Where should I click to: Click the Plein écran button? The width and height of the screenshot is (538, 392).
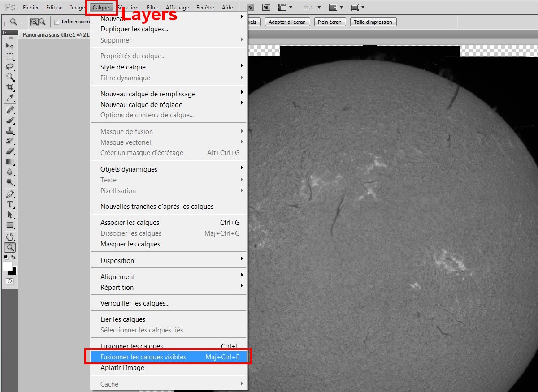point(330,22)
